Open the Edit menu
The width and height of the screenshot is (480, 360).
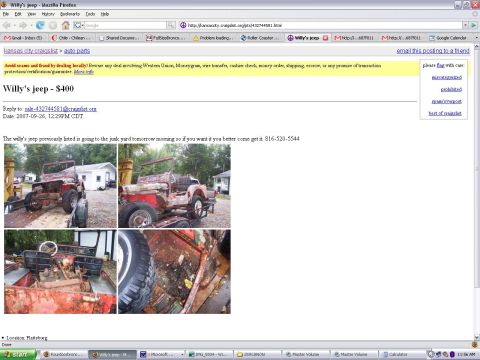point(18,14)
